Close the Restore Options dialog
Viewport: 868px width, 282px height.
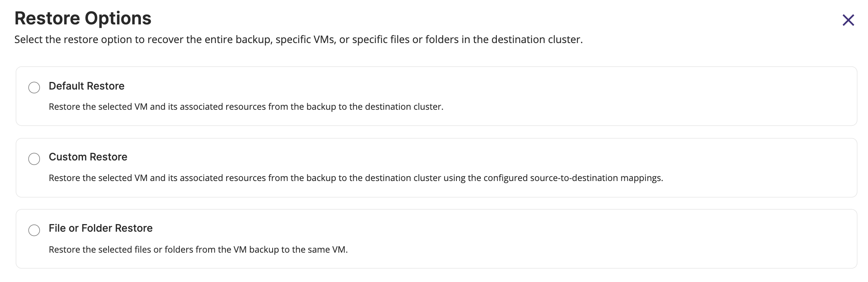click(848, 20)
